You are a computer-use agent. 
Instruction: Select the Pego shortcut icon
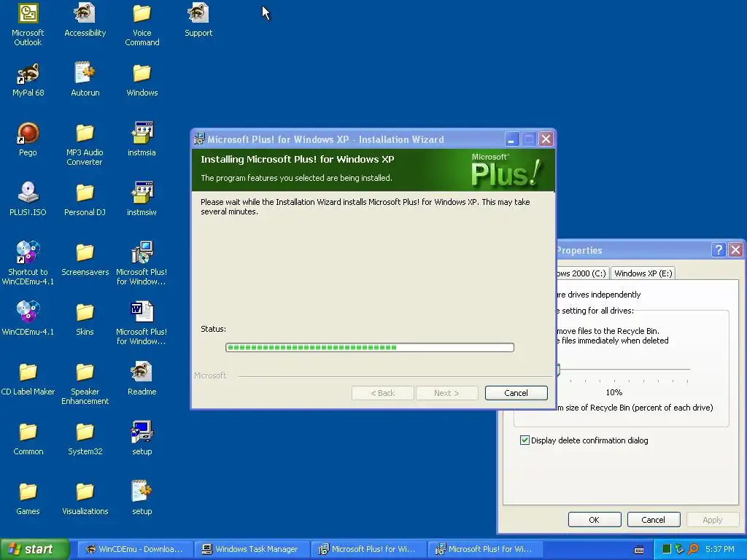(28, 140)
